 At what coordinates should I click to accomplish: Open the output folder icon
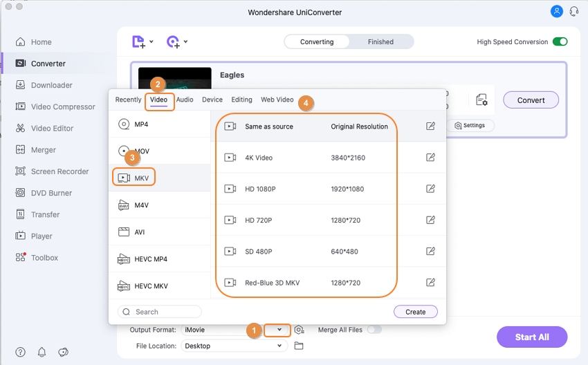(x=299, y=346)
